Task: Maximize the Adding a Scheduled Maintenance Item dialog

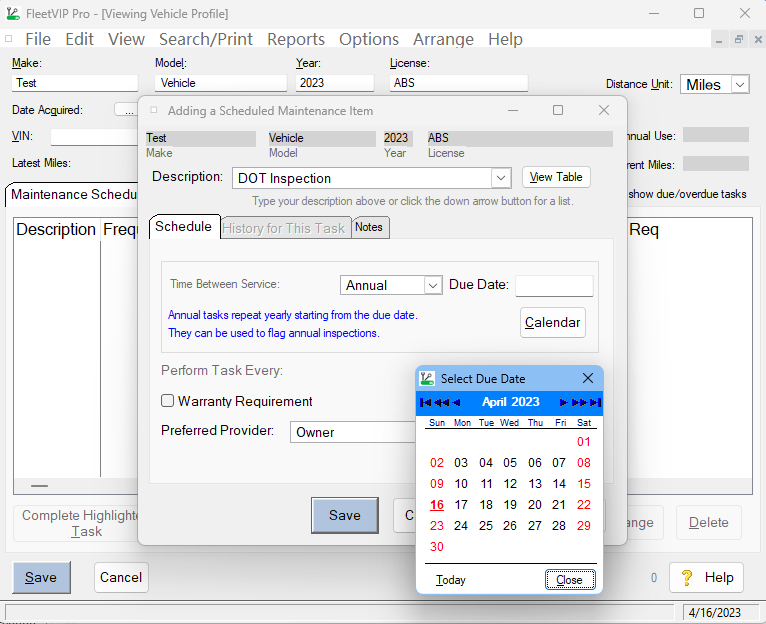Action: (557, 110)
